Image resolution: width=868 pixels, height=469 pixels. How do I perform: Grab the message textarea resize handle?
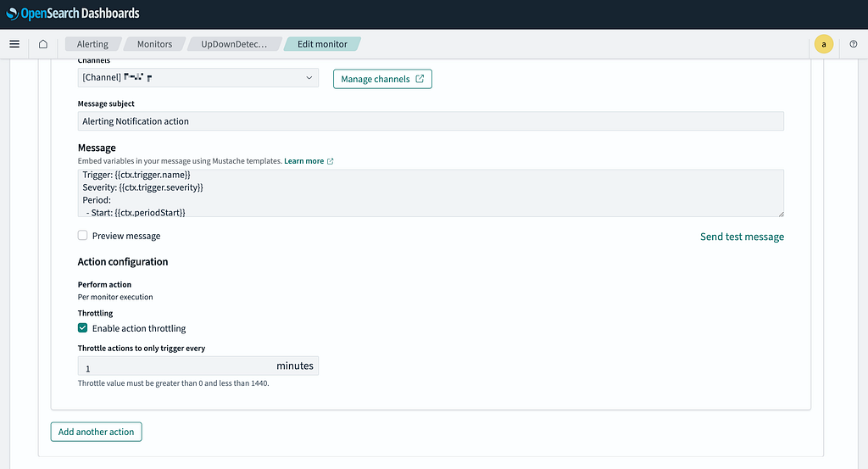tap(781, 213)
